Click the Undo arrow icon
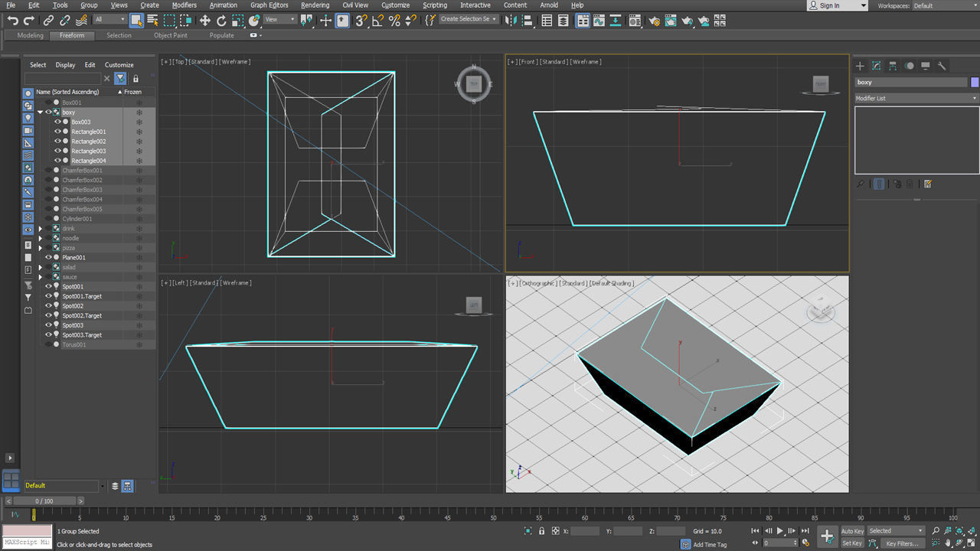 12,21
